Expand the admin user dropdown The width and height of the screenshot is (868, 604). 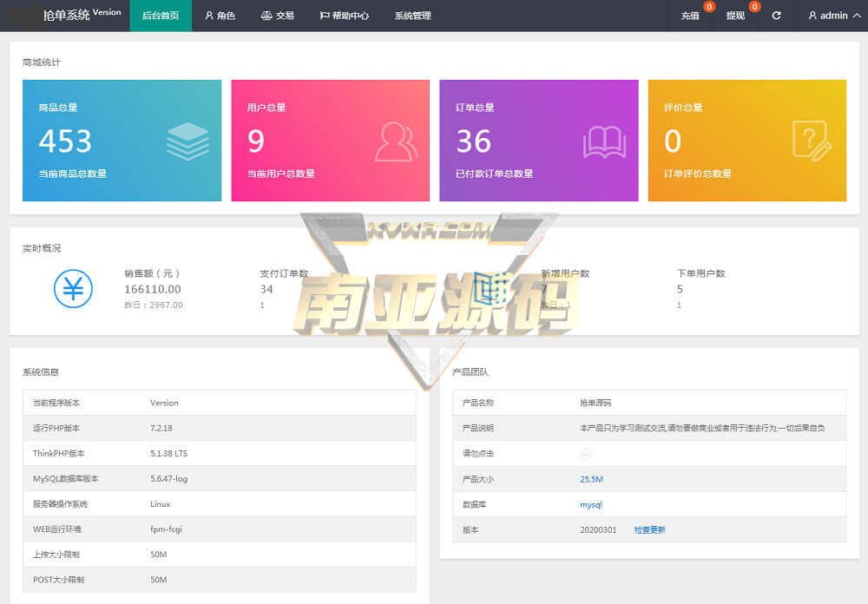(x=828, y=16)
